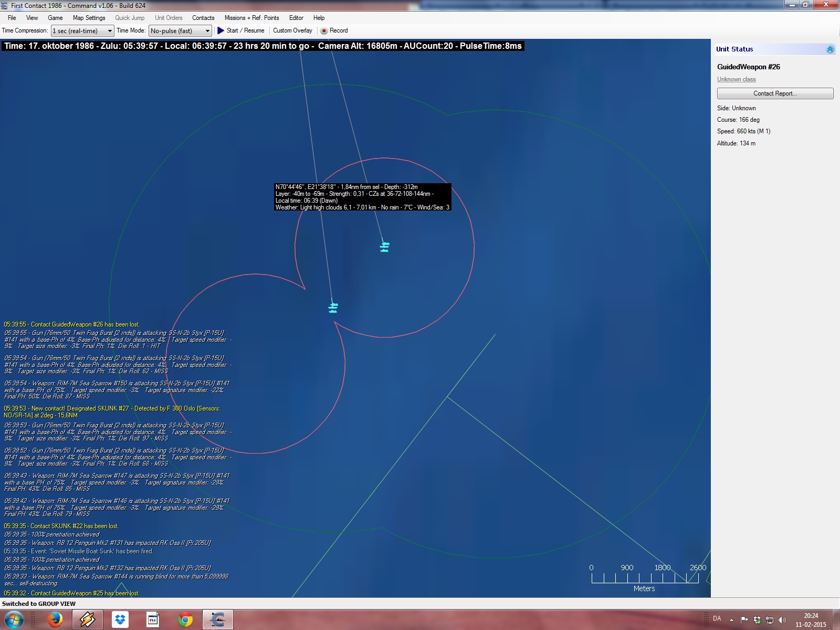Click the 'Side: Unknown' text
The width and height of the screenshot is (840, 630).
tap(737, 108)
